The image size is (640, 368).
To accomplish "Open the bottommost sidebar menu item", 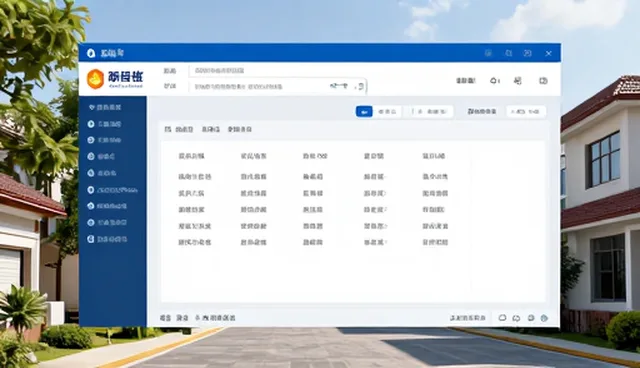I will click(107, 239).
